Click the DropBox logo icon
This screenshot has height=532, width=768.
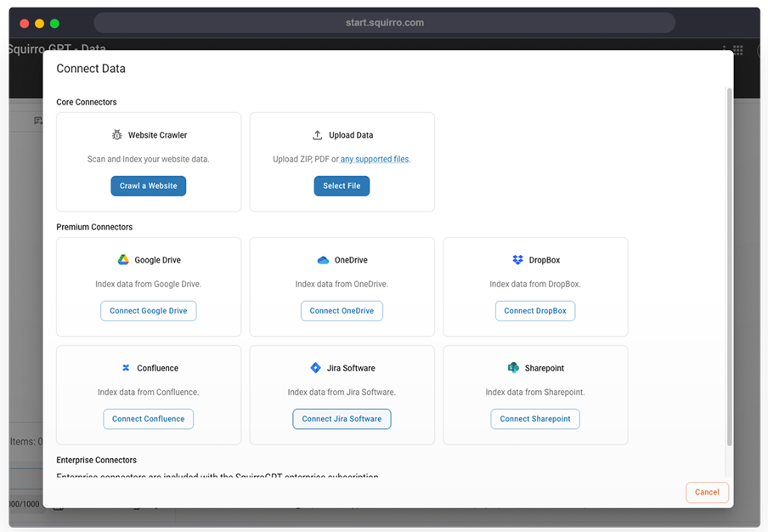click(517, 260)
